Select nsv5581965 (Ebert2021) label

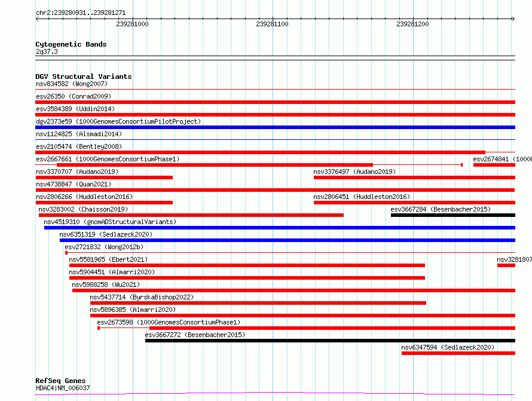(108, 259)
